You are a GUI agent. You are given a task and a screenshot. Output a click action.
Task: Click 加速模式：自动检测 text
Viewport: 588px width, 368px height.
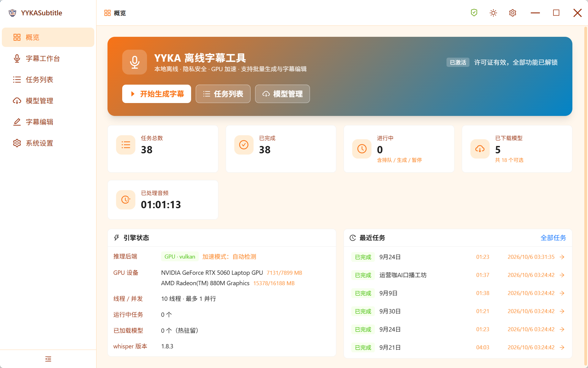tap(229, 257)
